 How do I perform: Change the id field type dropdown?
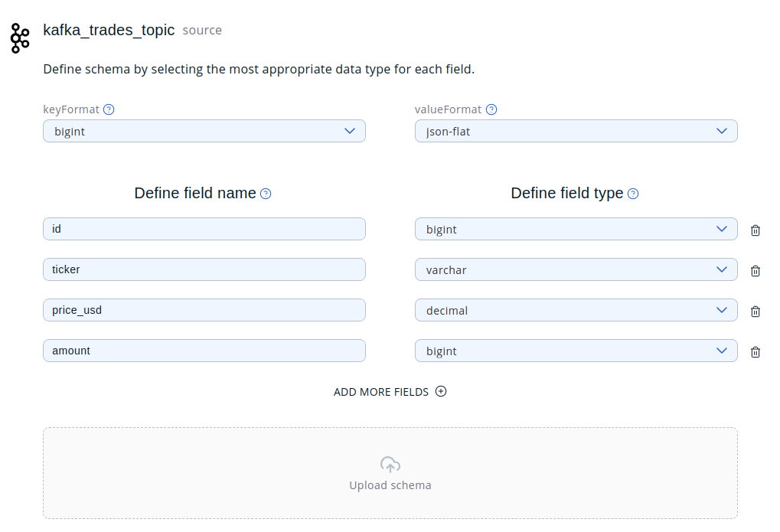point(576,229)
